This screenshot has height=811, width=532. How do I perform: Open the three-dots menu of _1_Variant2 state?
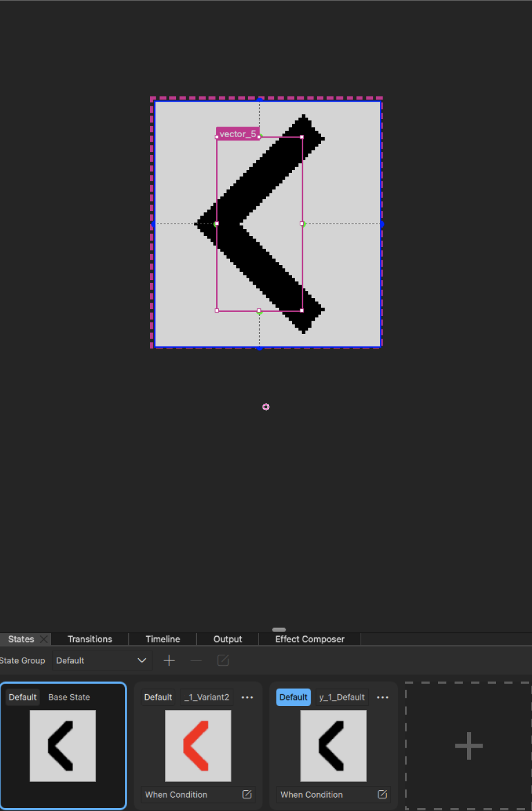(247, 697)
